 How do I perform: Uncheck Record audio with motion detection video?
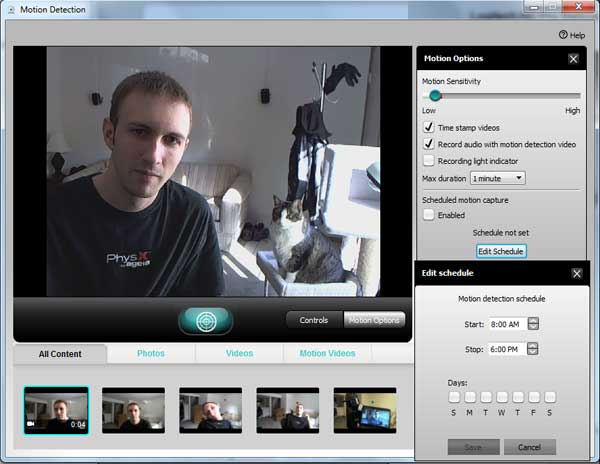click(429, 144)
